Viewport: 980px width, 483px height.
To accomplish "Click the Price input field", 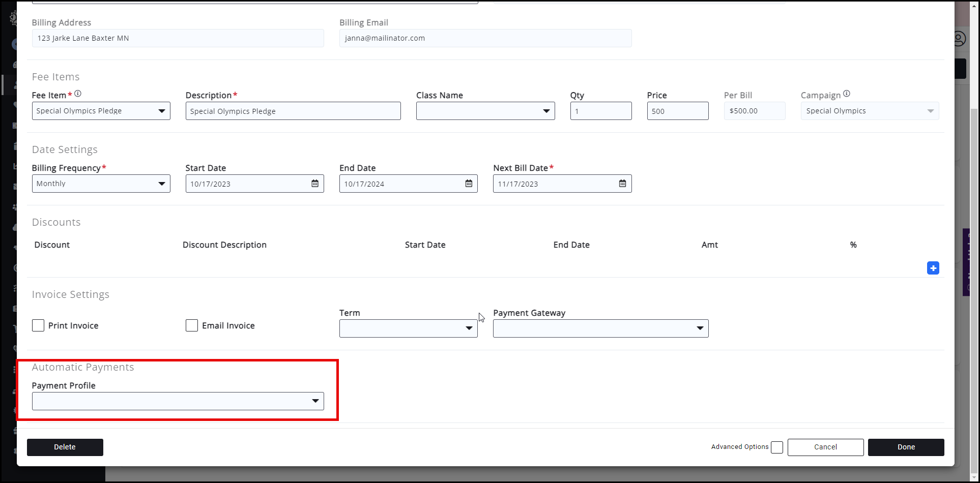I will click(x=677, y=111).
